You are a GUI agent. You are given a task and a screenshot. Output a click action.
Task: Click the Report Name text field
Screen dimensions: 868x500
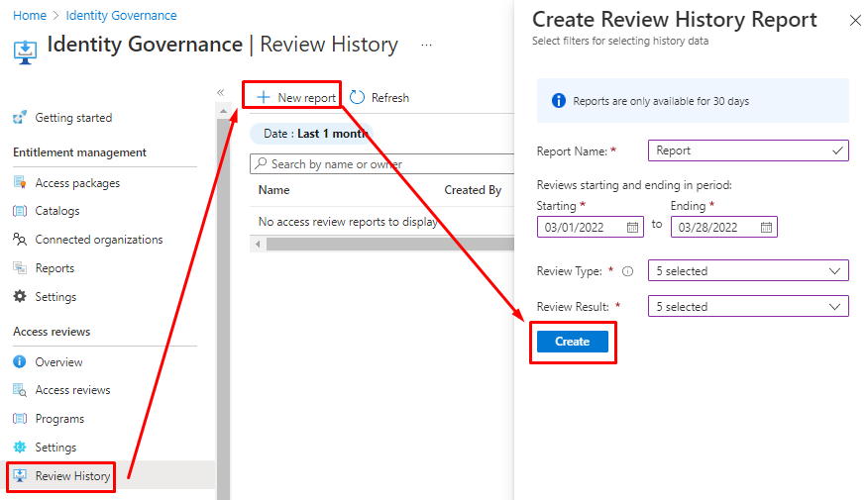click(738, 150)
